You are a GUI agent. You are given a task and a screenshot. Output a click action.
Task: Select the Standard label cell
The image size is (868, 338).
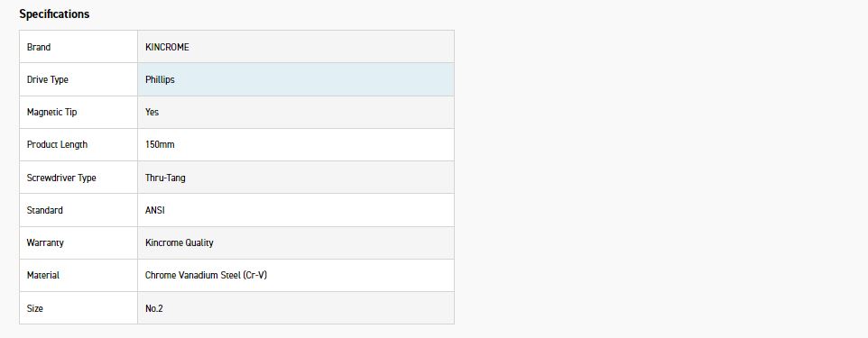point(78,210)
